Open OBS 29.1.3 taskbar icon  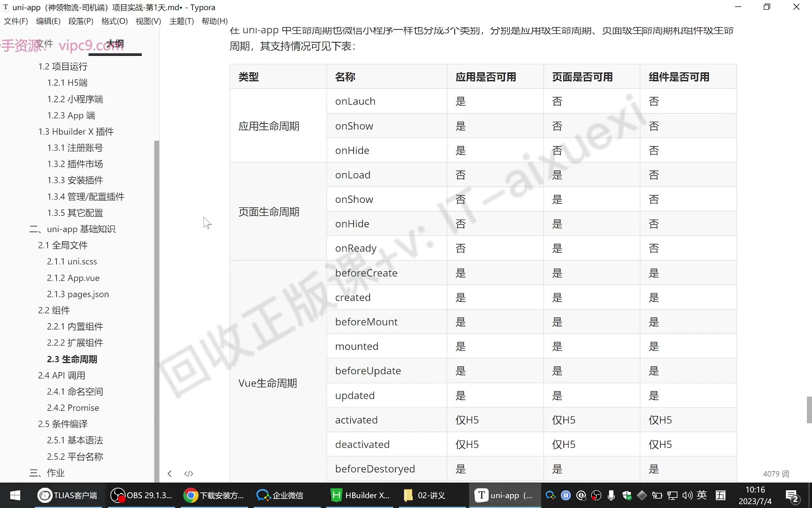point(141,495)
